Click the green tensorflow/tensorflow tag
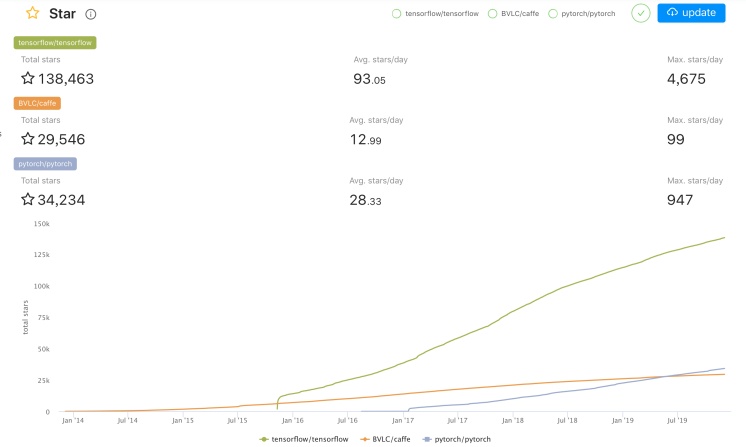Image resolution: width=746 pixels, height=447 pixels. click(55, 43)
